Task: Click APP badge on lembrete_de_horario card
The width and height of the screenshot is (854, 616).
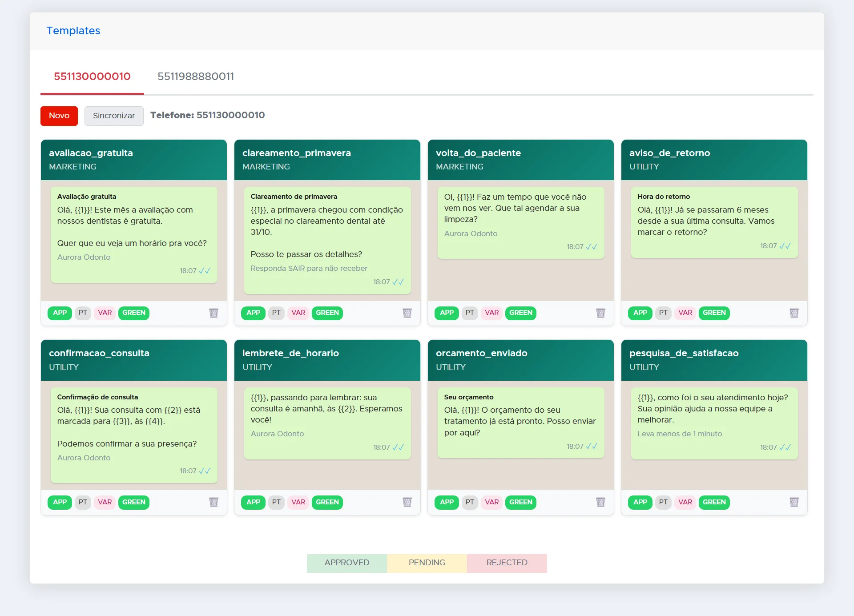Action: pos(253,502)
